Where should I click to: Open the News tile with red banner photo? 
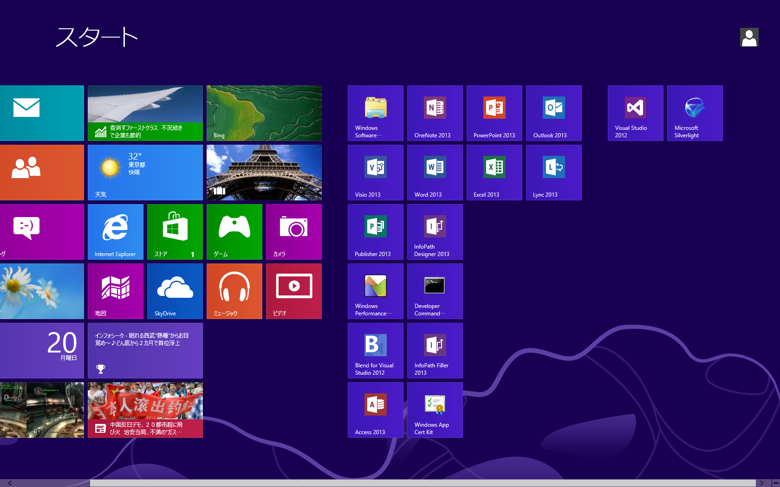(x=145, y=410)
